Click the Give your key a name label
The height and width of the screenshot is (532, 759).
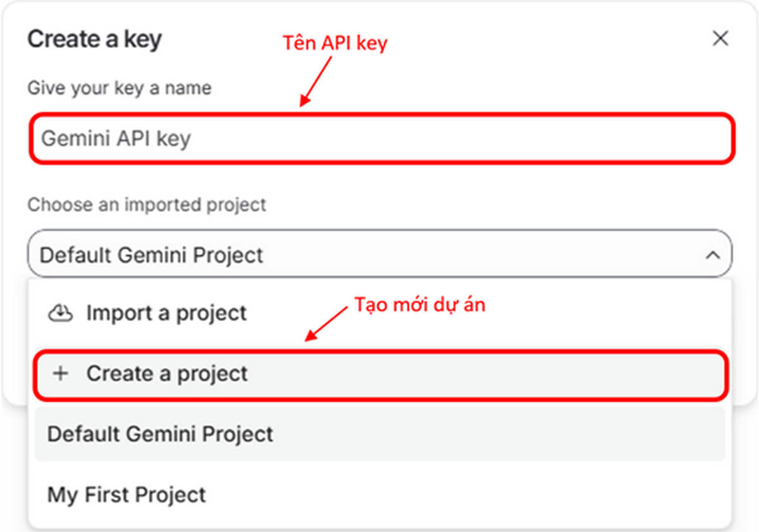point(119,88)
